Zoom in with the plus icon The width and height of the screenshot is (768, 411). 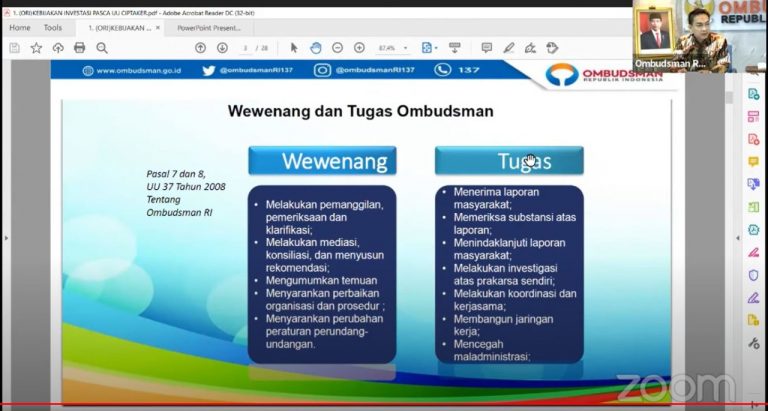[360, 48]
